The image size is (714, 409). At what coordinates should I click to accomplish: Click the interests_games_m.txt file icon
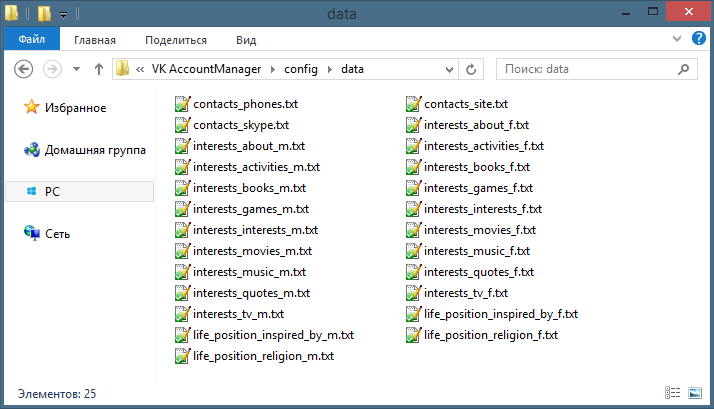click(182, 209)
